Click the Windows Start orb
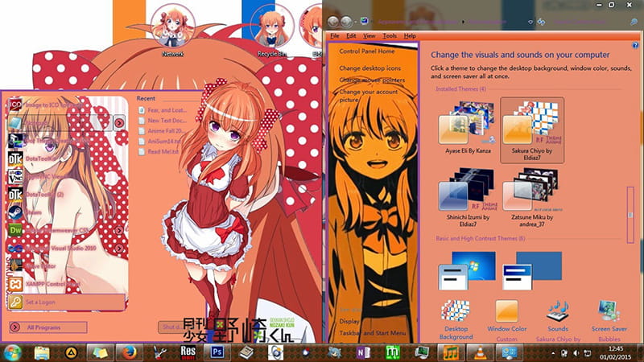 tap(12, 352)
